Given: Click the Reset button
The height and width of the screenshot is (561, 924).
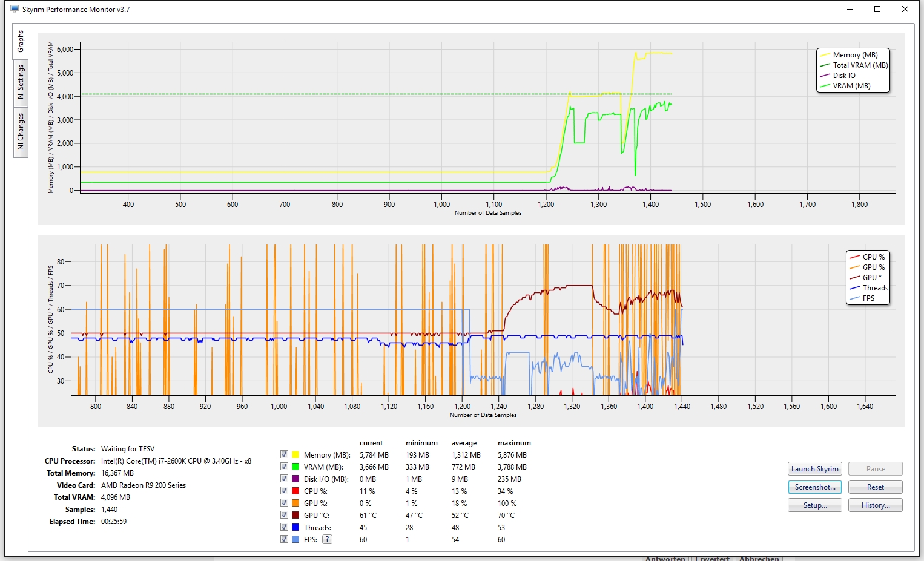Looking at the screenshot, I should (x=875, y=487).
